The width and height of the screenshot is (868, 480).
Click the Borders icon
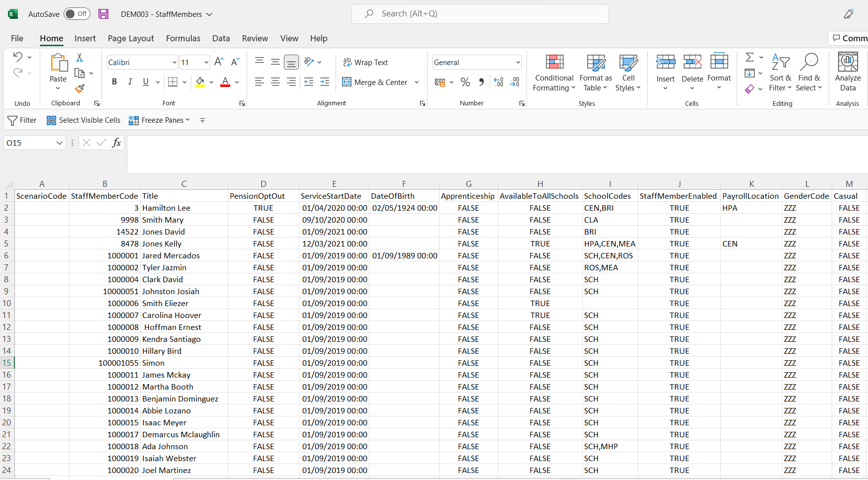(x=173, y=82)
